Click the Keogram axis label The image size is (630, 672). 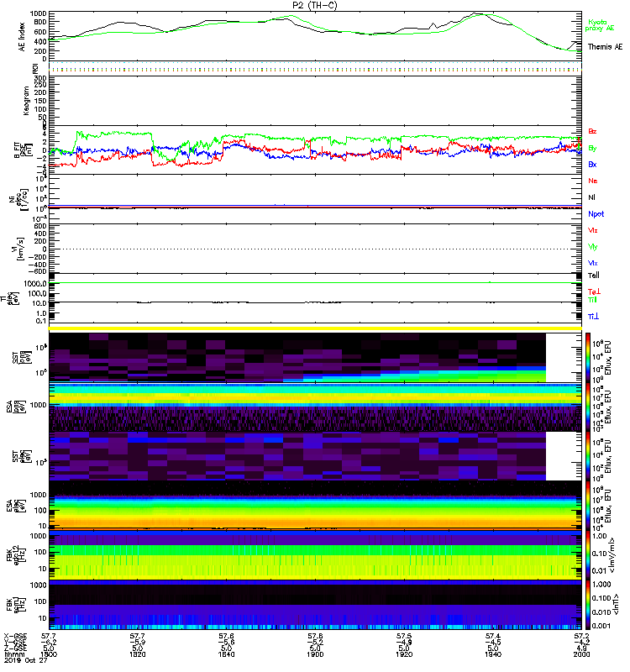(x=26, y=100)
